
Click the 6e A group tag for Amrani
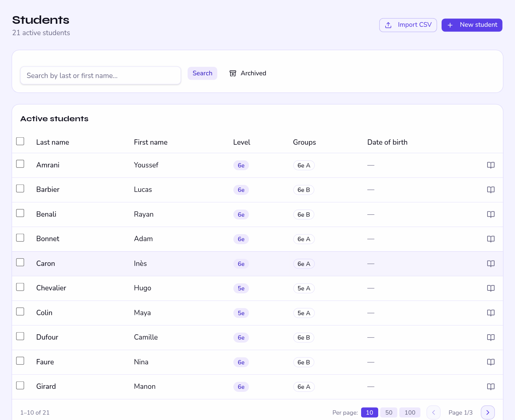(x=304, y=165)
